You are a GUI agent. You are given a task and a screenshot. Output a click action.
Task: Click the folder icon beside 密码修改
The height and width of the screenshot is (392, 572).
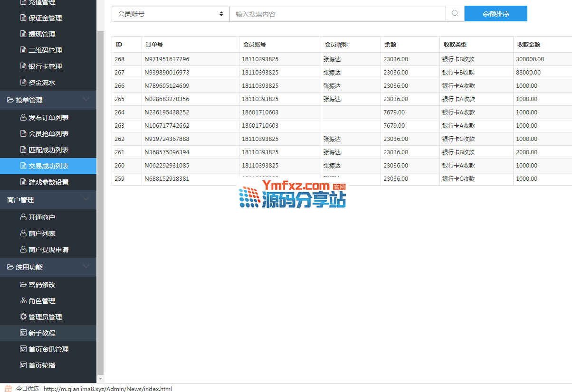(x=23, y=285)
